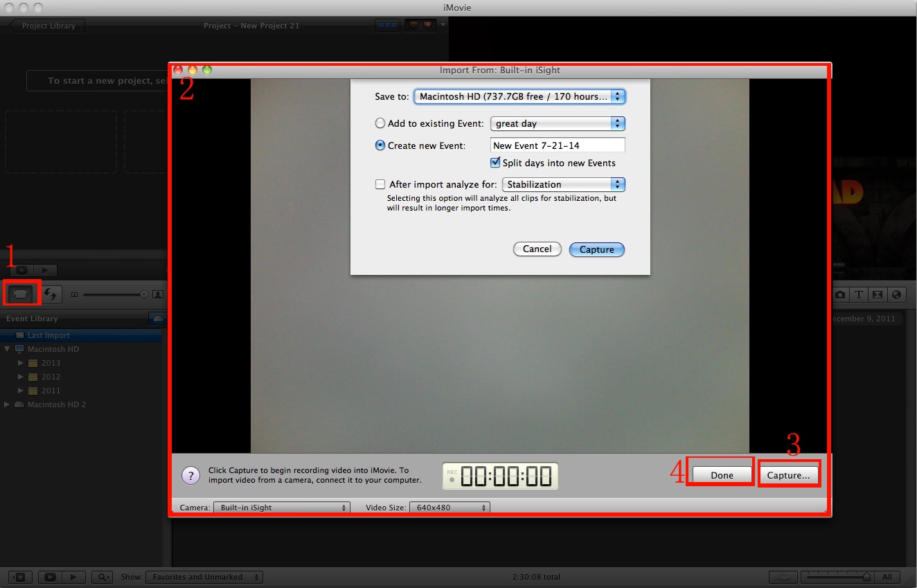Viewport: 917px width, 588px height.
Task: Uncheck Split days into new Events
Action: click(x=495, y=163)
